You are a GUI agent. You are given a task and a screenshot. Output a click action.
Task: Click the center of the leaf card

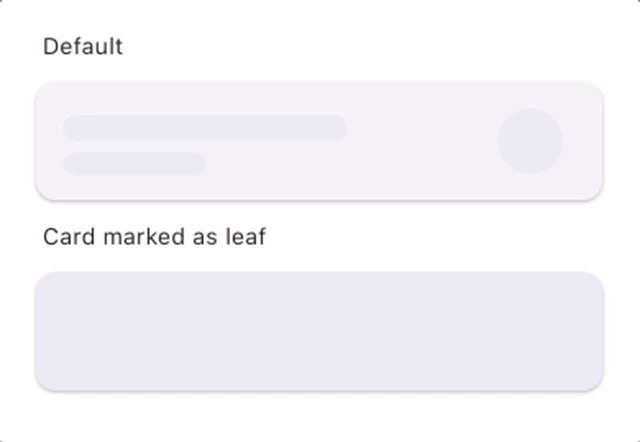[319, 331]
